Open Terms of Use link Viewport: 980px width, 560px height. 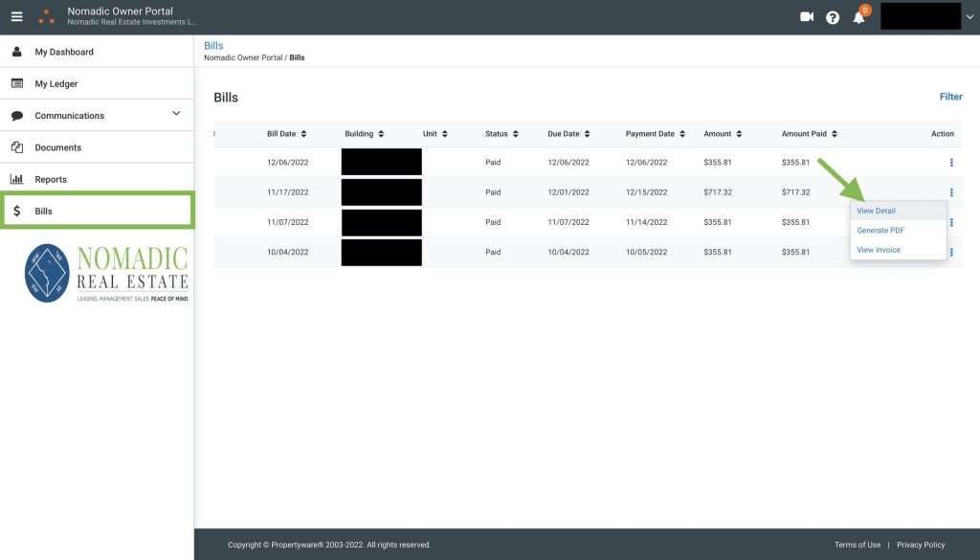(857, 545)
